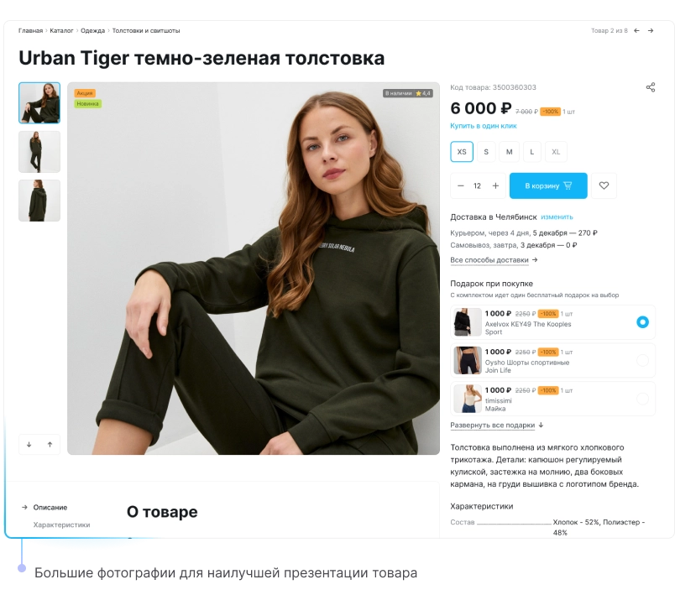Image resolution: width=675 pixels, height=616 pixels.
Task: Add to cart with В корзину button
Action: [548, 185]
